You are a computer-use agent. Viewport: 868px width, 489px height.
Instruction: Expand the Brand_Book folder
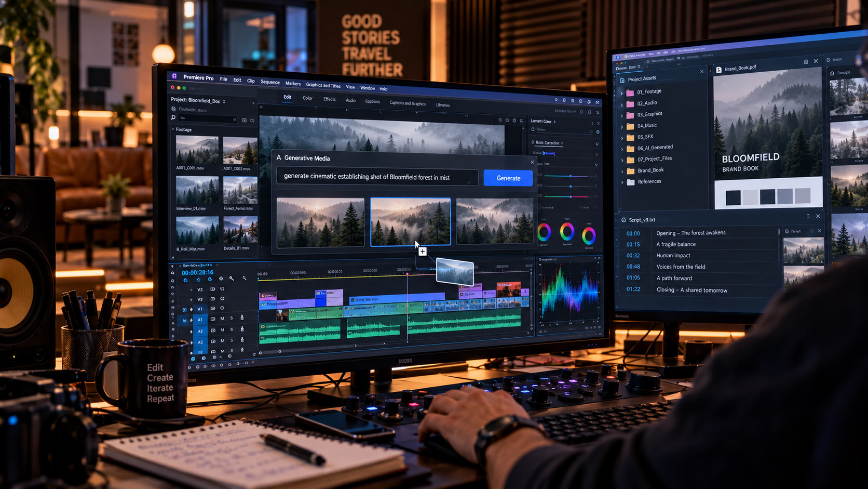point(622,171)
